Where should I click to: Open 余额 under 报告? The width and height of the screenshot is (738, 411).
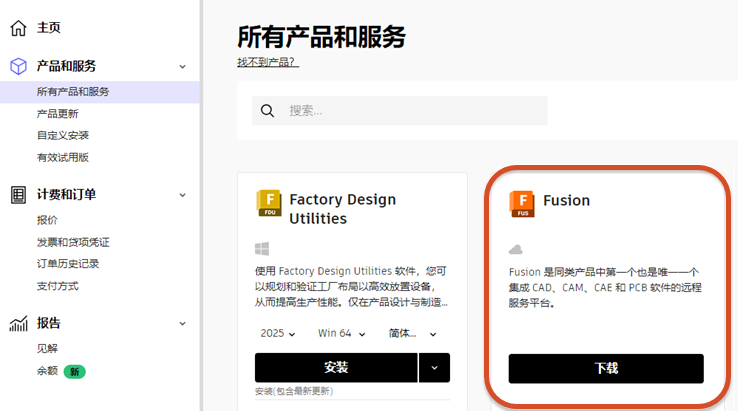tap(47, 371)
